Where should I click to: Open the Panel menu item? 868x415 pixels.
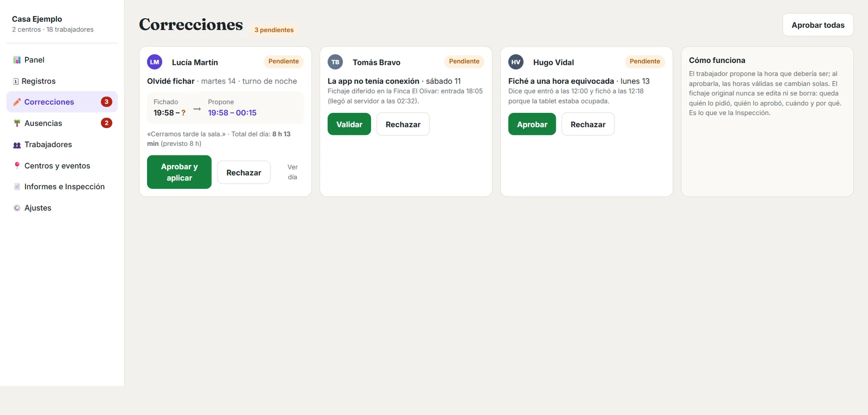click(x=62, y=60)
